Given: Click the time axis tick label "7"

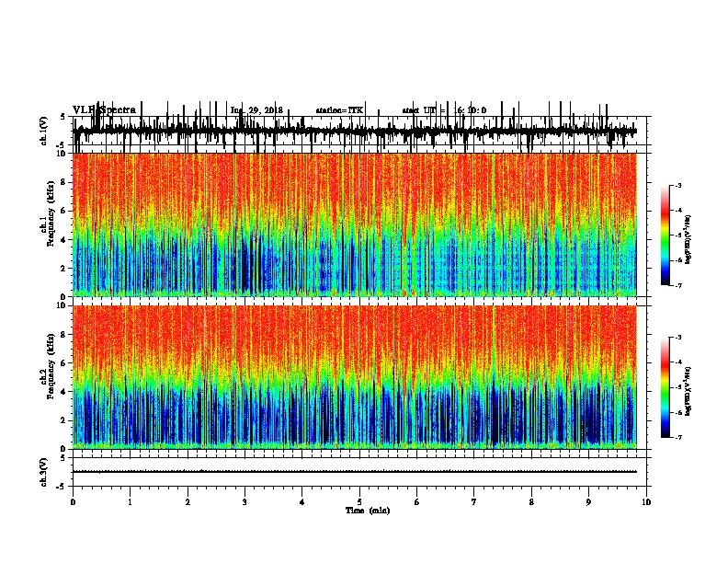Looking at the screenshot, I should pyautogui.click(x=474, y=502).
